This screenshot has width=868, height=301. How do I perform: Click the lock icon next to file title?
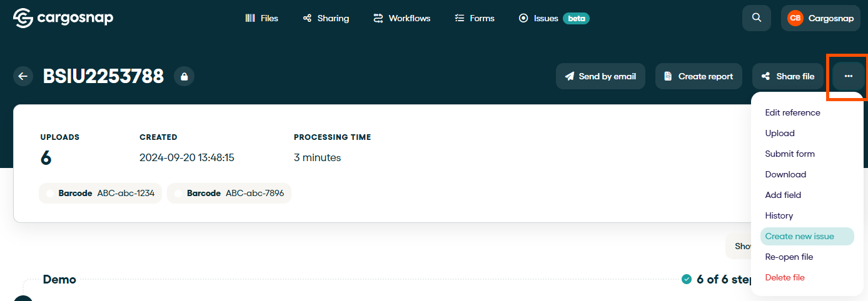coord(184,76)
